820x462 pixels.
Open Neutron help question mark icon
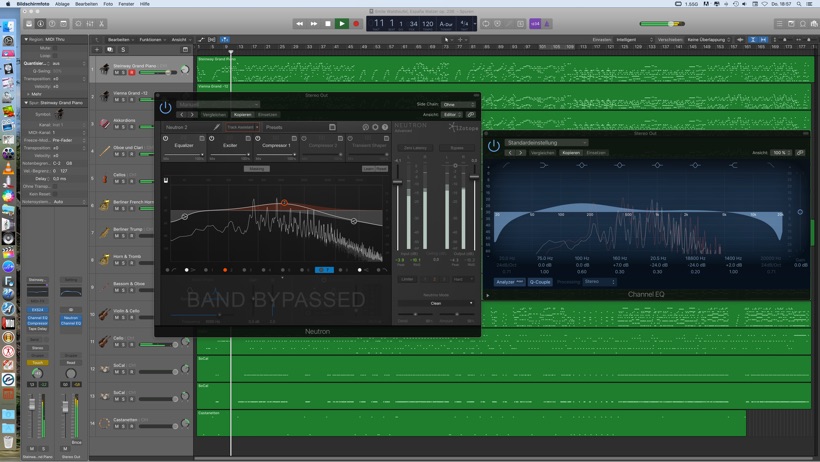(x=384, y=127)
